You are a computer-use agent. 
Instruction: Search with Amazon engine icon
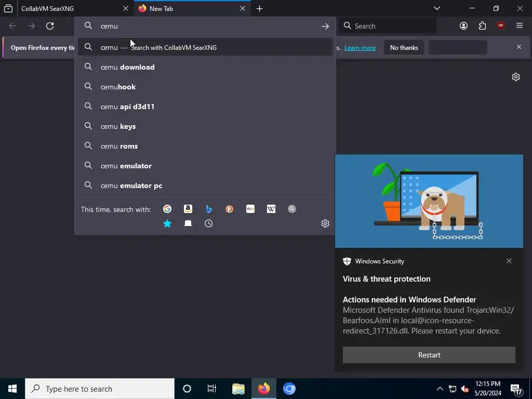coord(188,209)
